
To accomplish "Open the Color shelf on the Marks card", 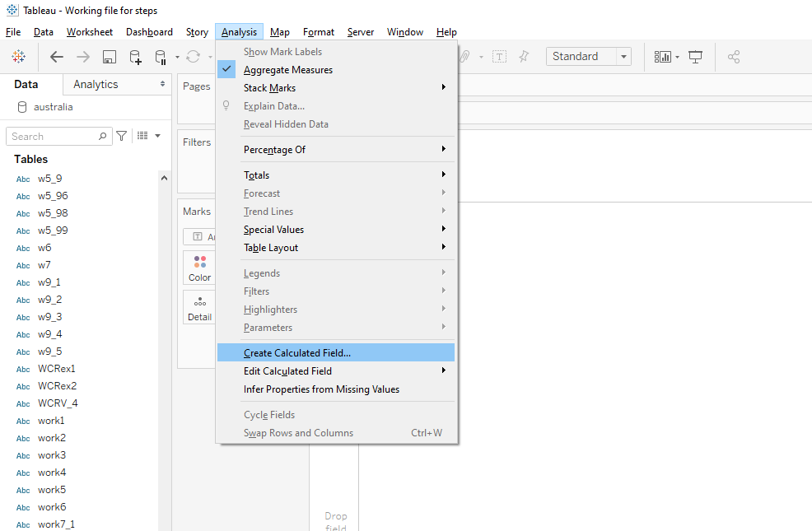I will [199, 267].
